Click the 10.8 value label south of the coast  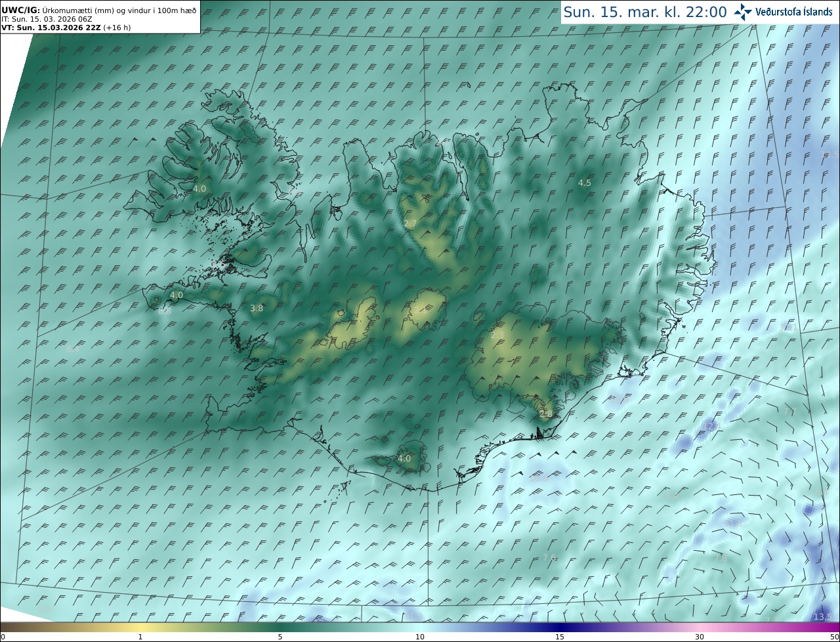point(539,478)
